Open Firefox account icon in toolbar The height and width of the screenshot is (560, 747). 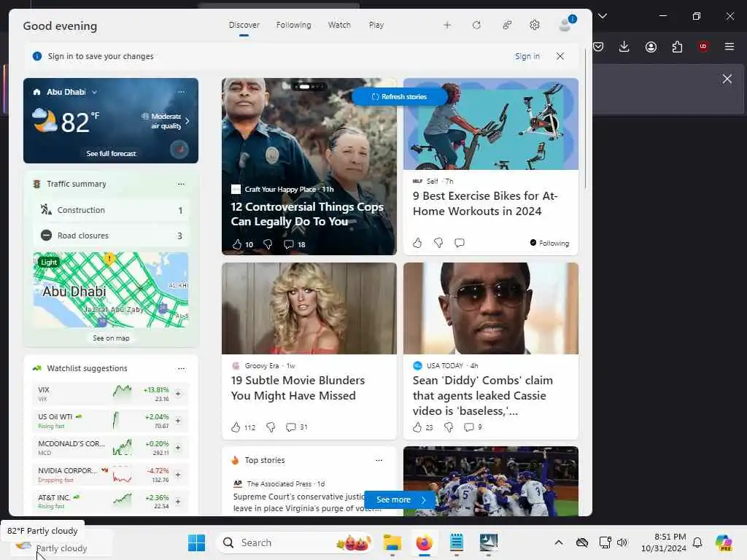[651, 46]
